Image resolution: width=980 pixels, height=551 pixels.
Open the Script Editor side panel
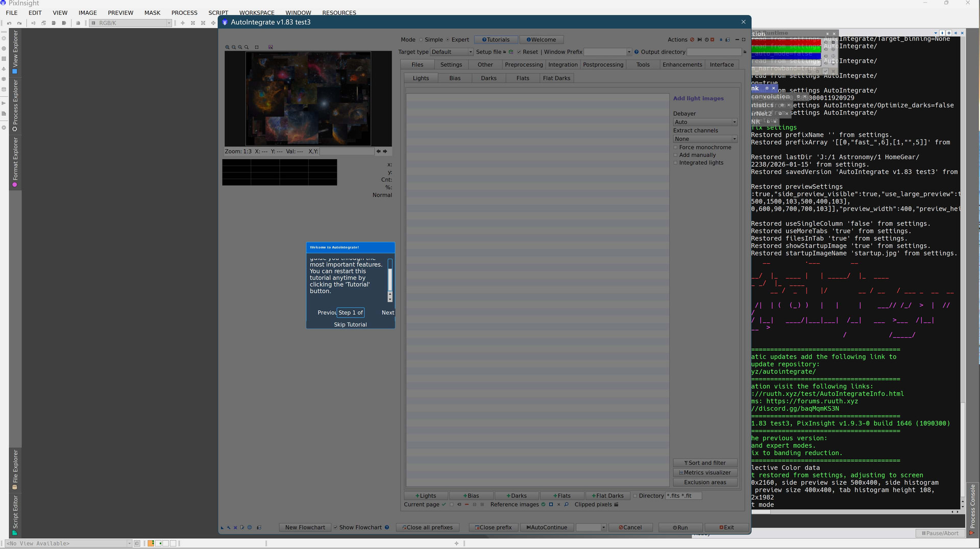[x=15, y=514]
